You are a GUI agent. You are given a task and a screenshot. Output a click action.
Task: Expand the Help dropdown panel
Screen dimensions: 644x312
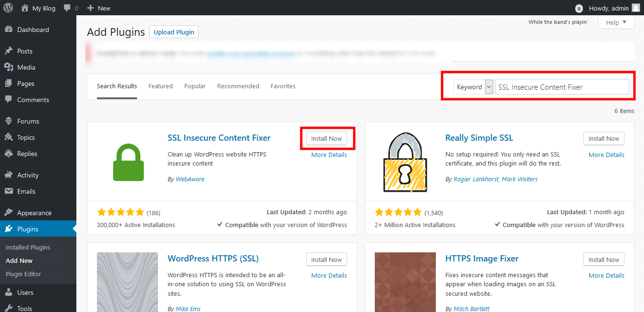(616, 22)
